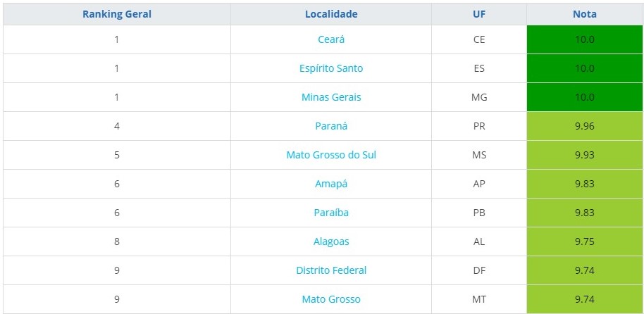Select the Mato Grosso do Sul link
Screen dimensions: 644x314
(331, 155)
